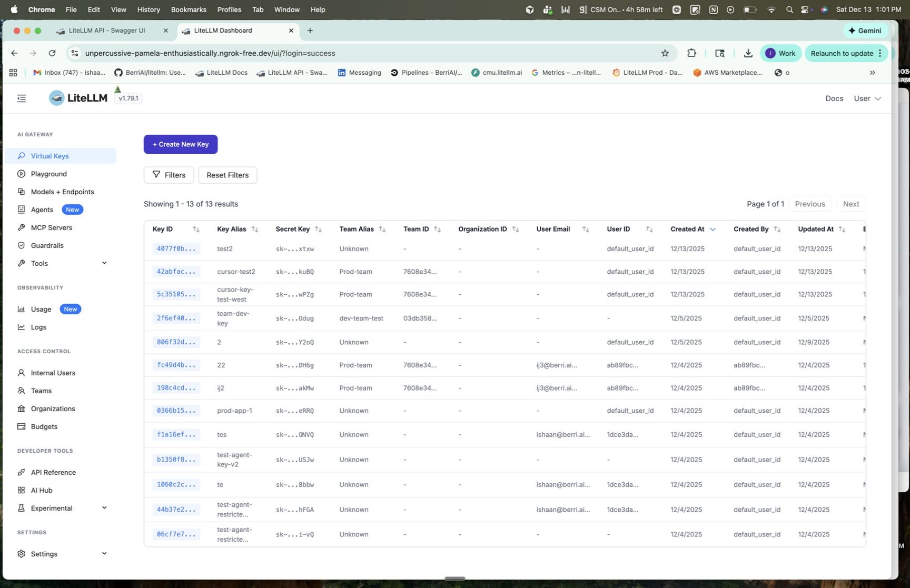Viewport: 910px width, 588px height.
Task: Open the AI Hub page
Action: 41,490
